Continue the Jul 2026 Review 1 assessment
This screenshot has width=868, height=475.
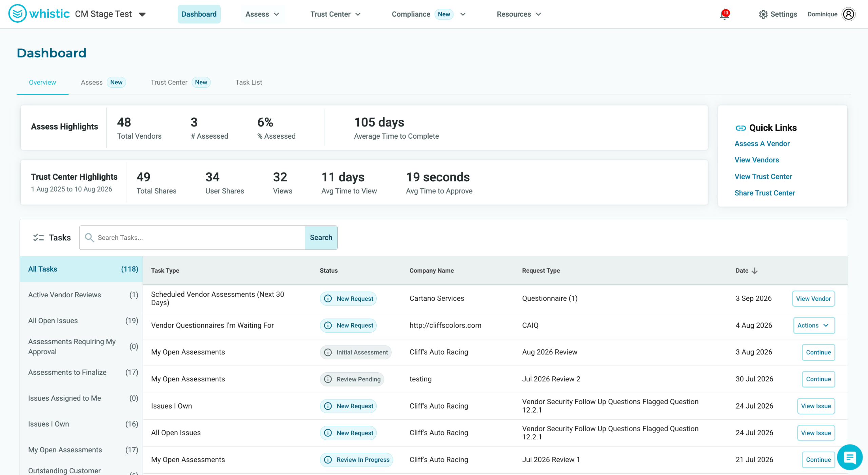[x=818, y=460]
